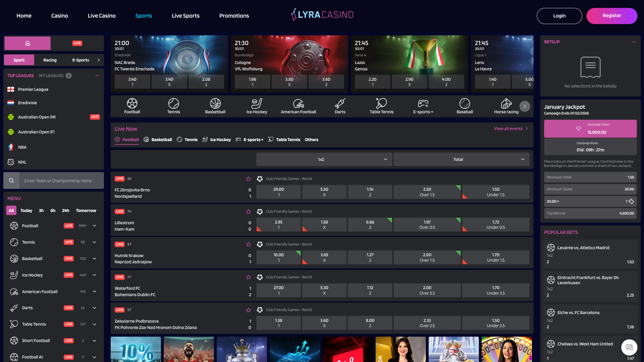Click the Register button
The image size is (644, 362).
pyautogui.click(x=612, y=16)
